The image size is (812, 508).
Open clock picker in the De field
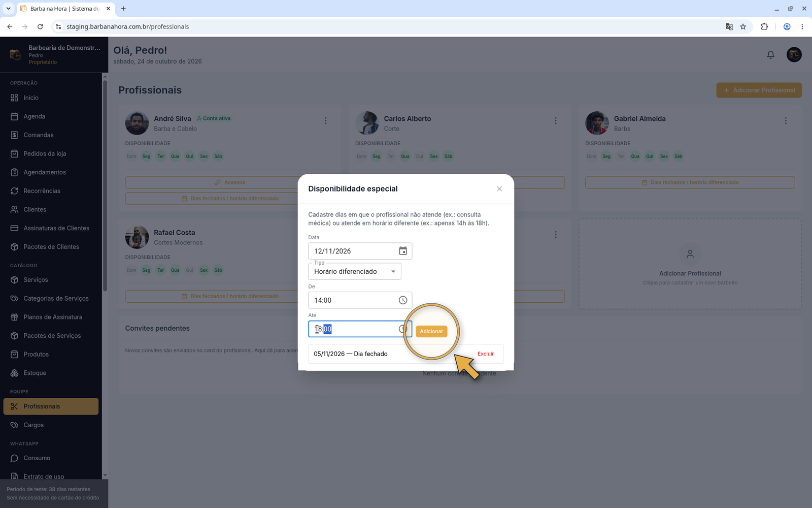coord(403,300)
